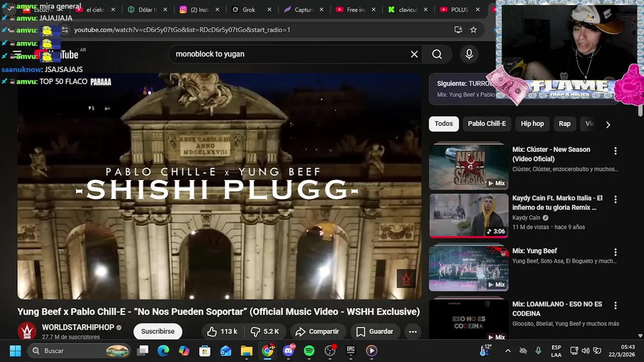Dislike the video with thumbs down

coord(265,331)
